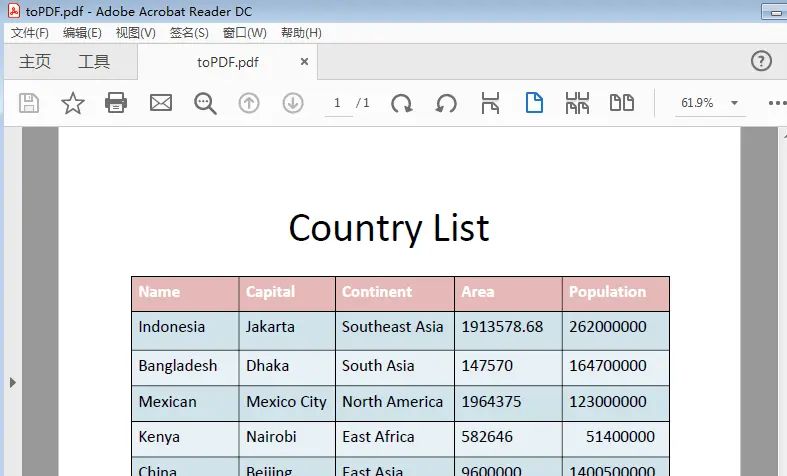Click the Indonesia cell
Image resolution: width=787 pixels, height=476 pixels.
(x=185, y=330)
